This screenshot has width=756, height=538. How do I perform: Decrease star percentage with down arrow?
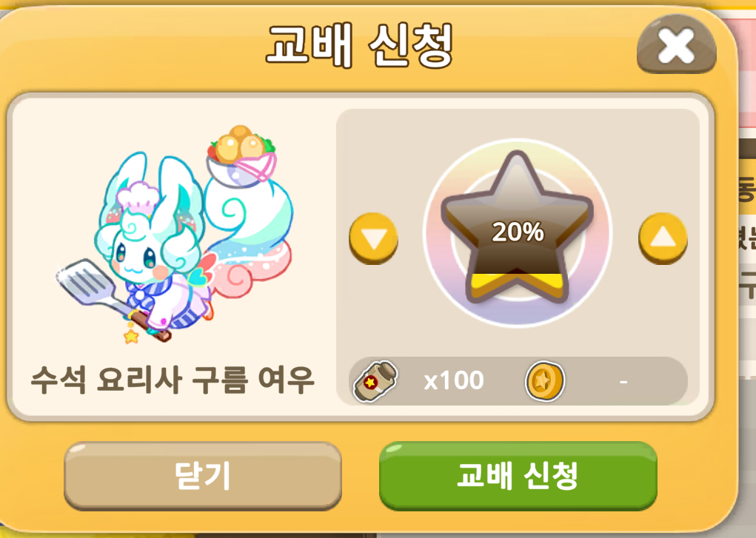373,238
